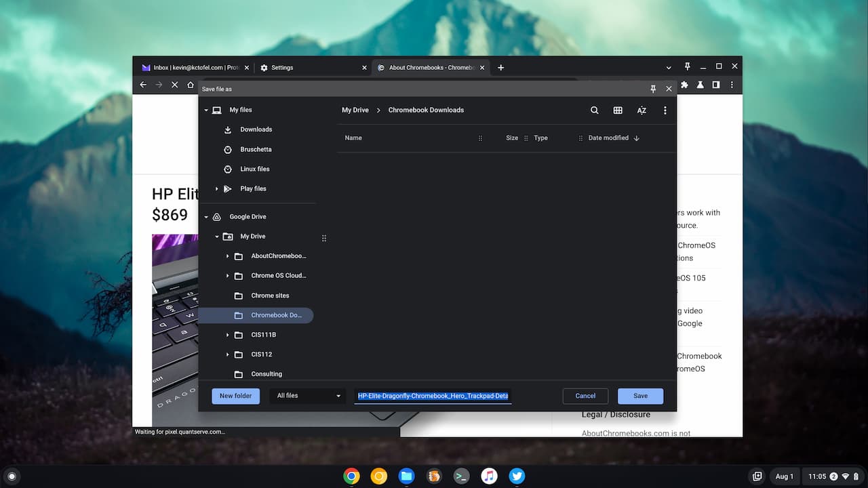Select the Chromebook Do... folder
868x488 pixels.
[256, 315]
